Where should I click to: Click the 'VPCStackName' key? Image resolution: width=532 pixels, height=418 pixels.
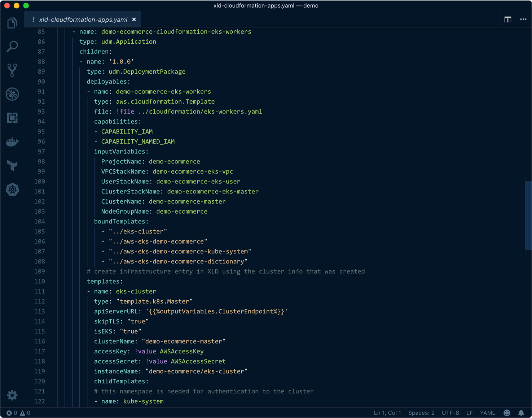point(123,171)
